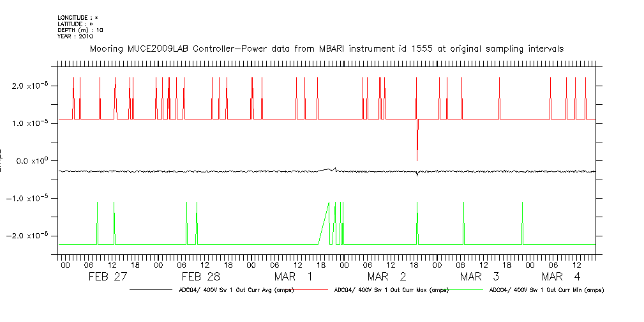
Task: Select the 'Out Curr Min (amps)' legend entry
Action: [546, 290]
